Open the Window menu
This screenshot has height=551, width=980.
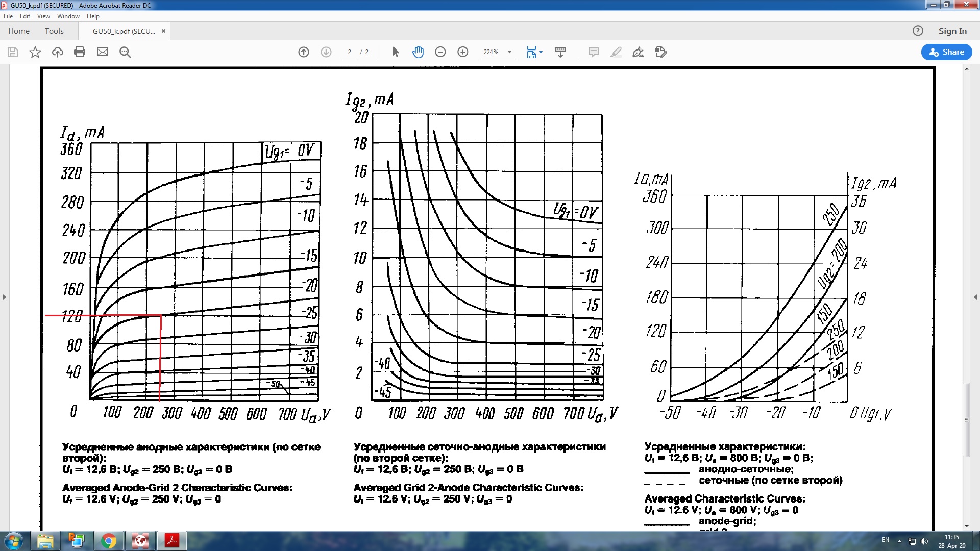coord(68,16)
